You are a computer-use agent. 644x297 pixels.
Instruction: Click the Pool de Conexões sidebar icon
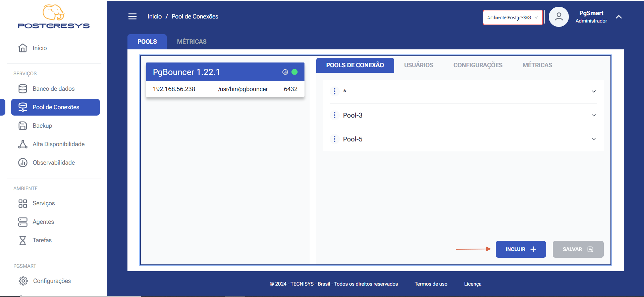coord(23,107)
